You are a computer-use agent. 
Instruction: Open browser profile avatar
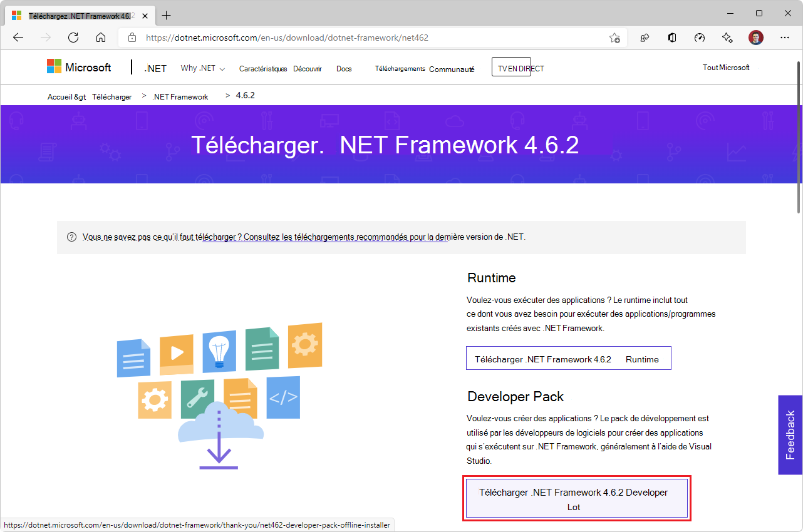(756, 38)
